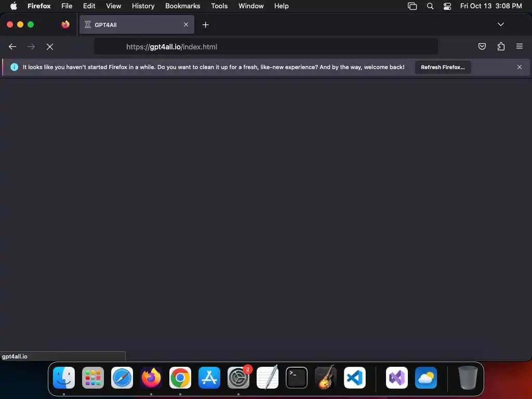The height and width of the screenshot is (399, 532).
Task: Launch Google Chrome from the Dock
Action: [x=180, y=377]
